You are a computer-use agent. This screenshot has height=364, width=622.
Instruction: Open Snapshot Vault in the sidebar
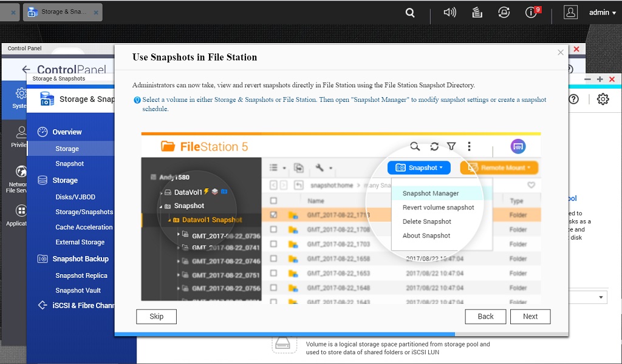[78, 291]
